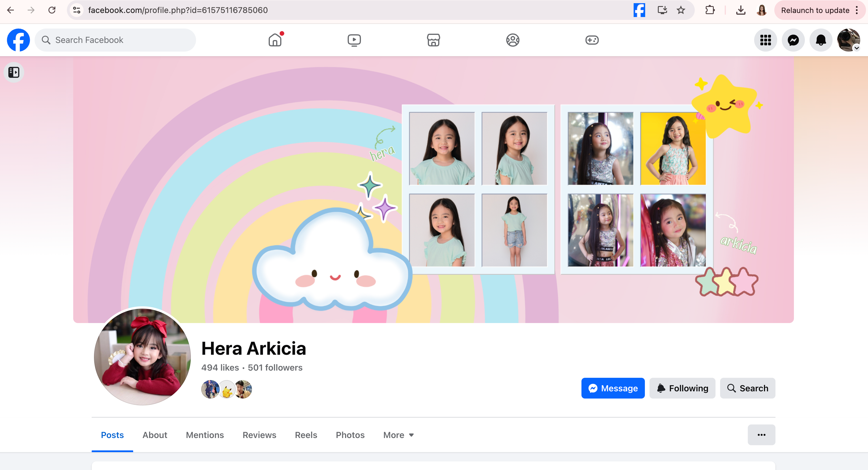Open the browser downloads icon
This screenshot has width=868, height=470.
741,10
